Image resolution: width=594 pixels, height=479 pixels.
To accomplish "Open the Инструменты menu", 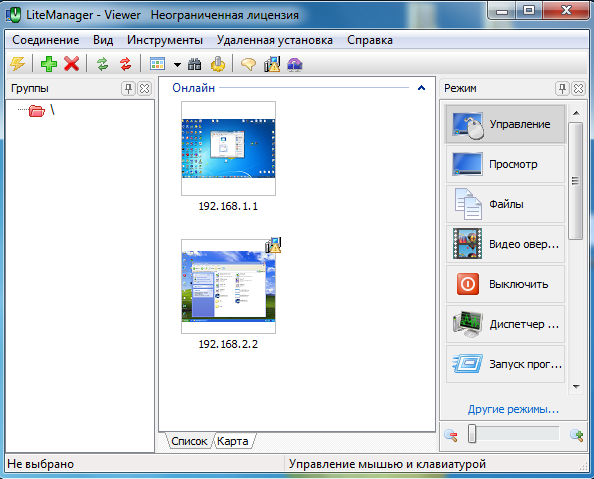I will click(165, 40).
